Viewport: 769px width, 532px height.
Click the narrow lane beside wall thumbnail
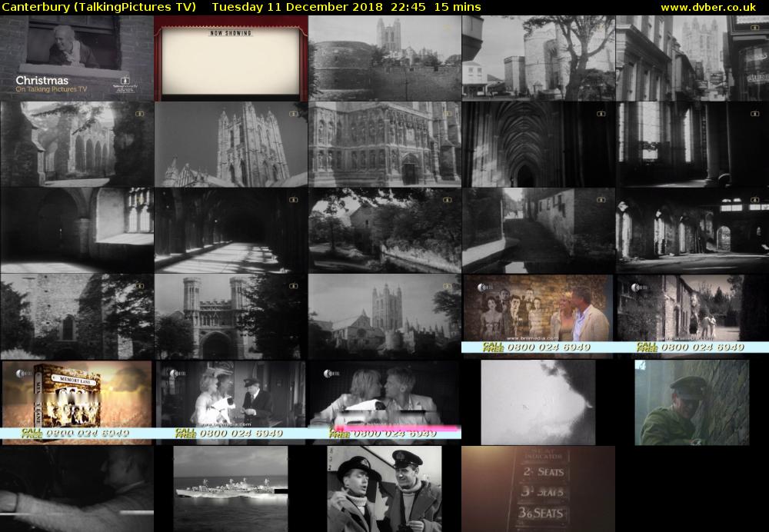(x=538, y=230)
